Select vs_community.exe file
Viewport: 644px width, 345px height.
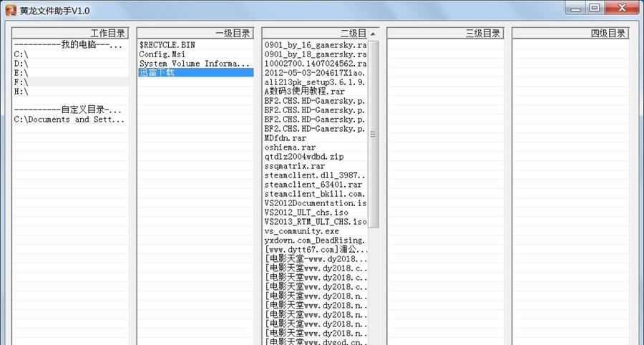pos(315,231)
